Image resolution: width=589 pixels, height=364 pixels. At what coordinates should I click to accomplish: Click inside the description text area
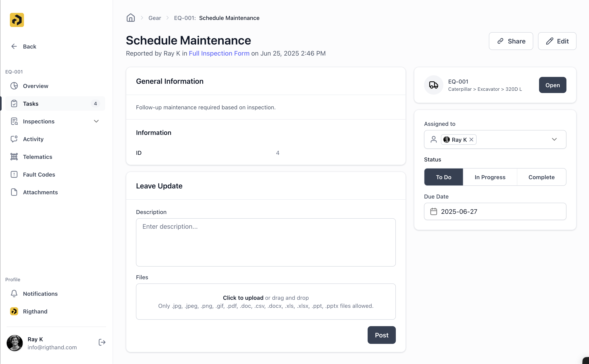[x=266, y=242]
